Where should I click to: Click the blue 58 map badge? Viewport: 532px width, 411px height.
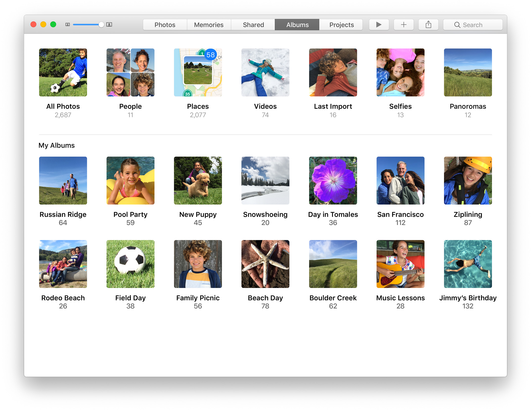point(210,55)
